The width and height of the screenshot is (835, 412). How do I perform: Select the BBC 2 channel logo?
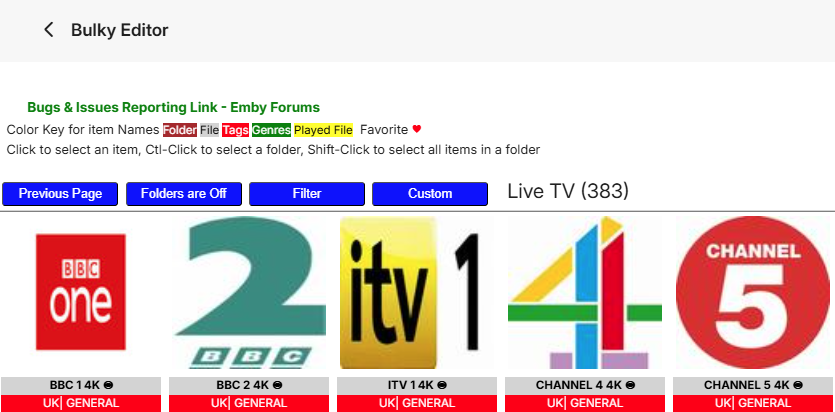(249, 292)
